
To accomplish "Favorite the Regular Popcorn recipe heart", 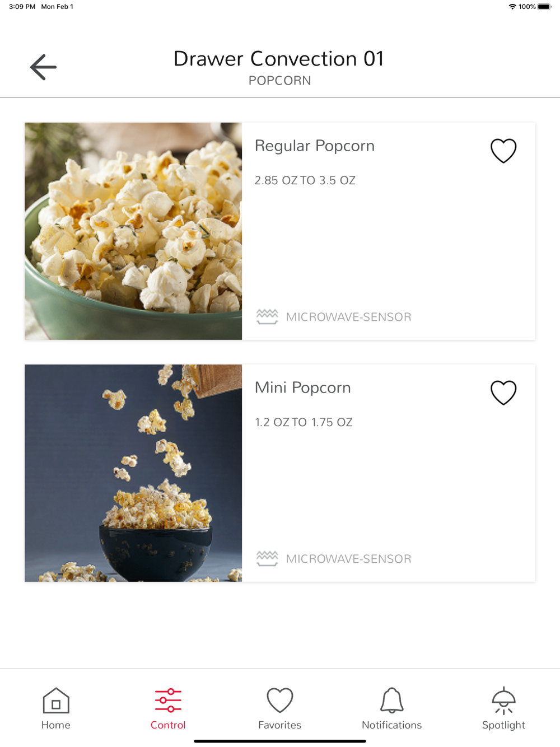I will click(x=503, y=151).
